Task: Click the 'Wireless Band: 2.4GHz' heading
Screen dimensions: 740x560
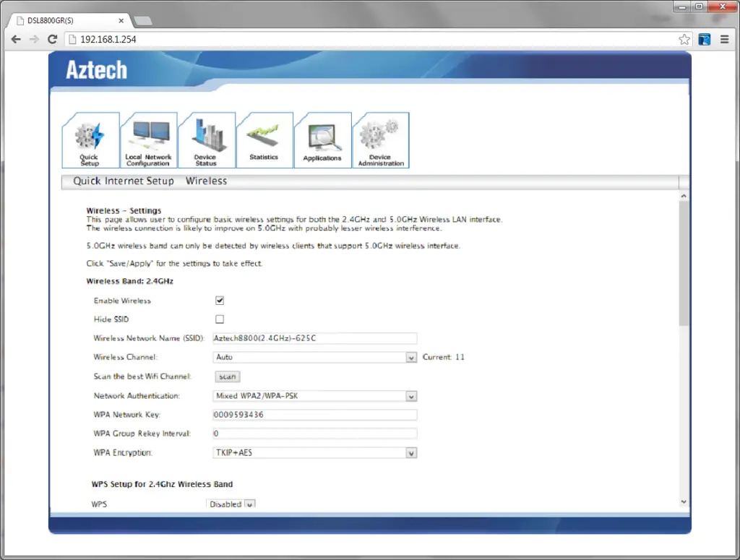Action: 130,281
